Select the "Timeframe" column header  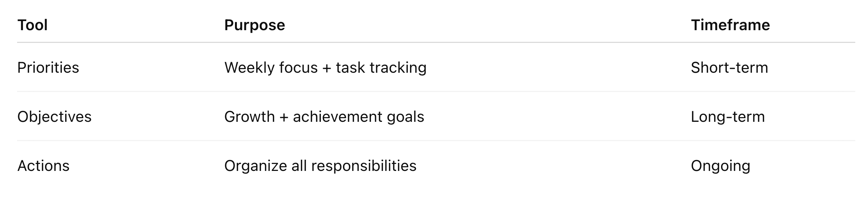pyautogui.click(x=730, y=25)
